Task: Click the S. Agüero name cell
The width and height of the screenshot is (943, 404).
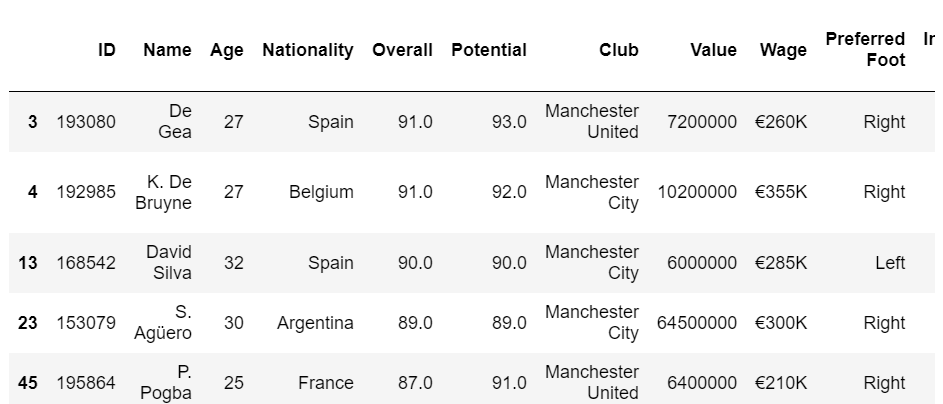Action: coord(162,323)
